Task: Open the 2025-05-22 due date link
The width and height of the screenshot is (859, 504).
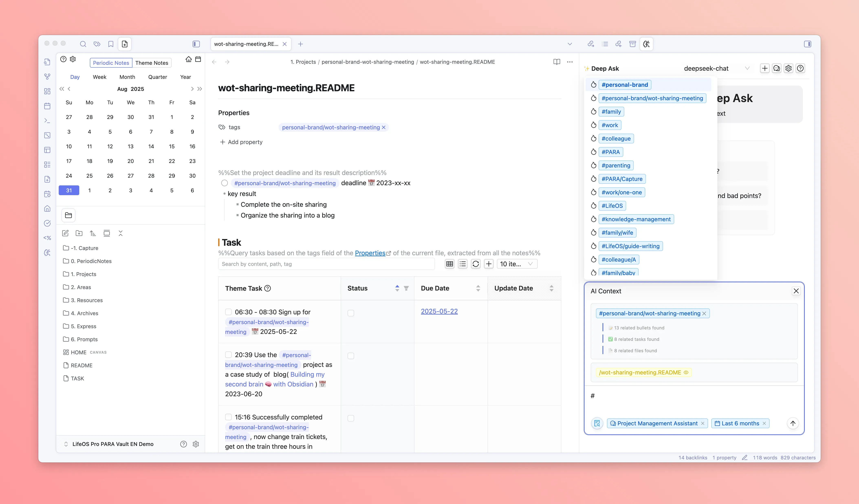Action: click(439, 311)
